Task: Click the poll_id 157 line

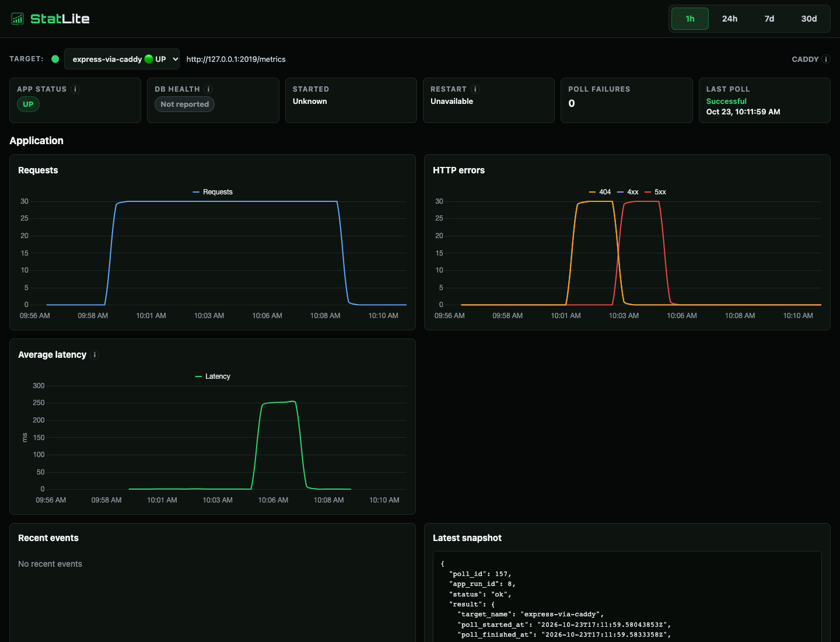Action: [x=480, y=574]
